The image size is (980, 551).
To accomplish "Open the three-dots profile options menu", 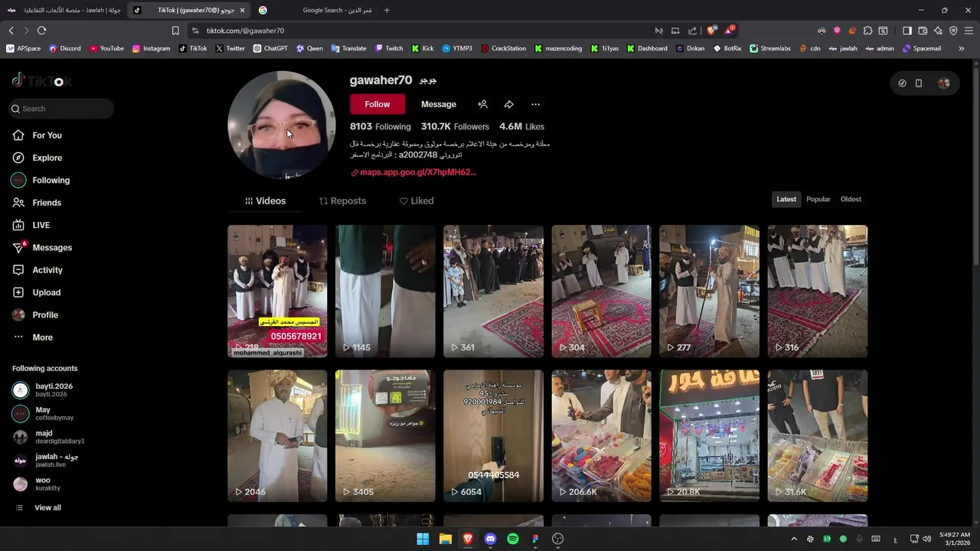I will coord(535,104).
